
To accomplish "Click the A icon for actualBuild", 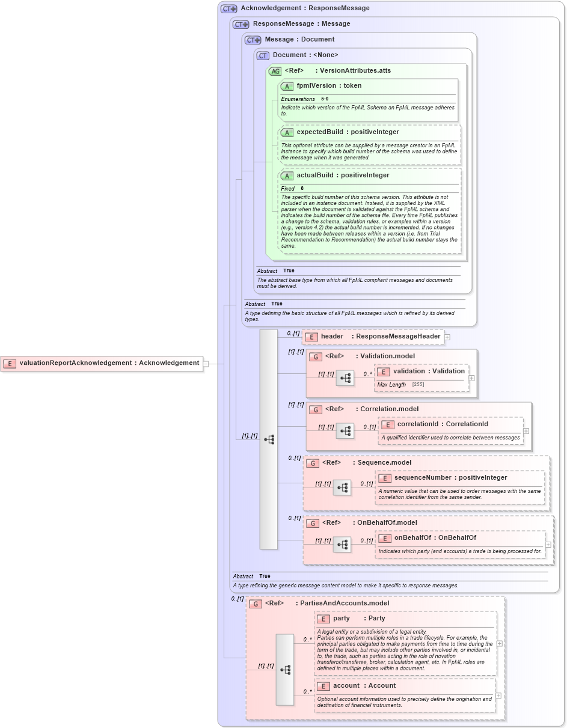I will (287, 176).
